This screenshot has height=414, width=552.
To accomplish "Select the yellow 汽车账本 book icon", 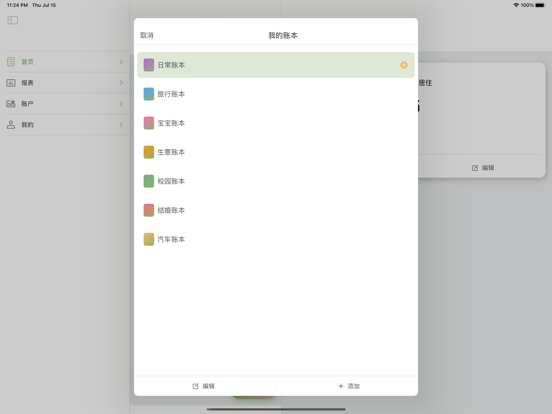I will [x=149, y=239].
